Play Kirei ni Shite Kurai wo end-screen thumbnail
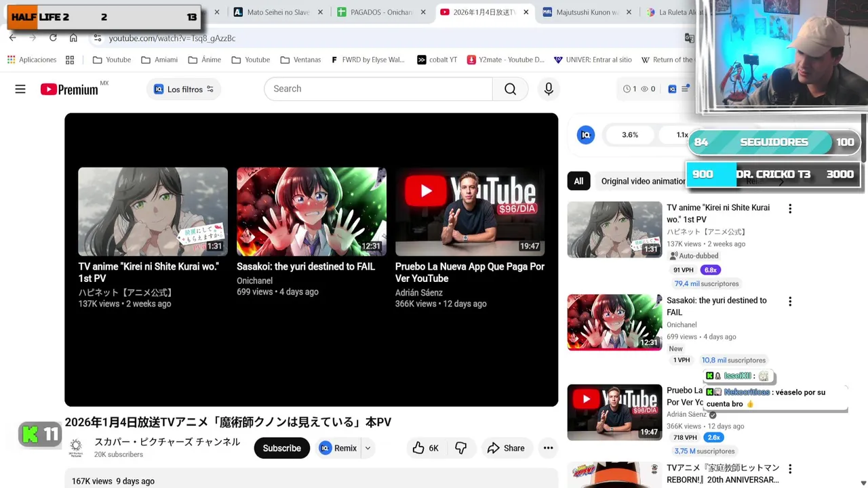868x488 pixels. pos(153,211)
